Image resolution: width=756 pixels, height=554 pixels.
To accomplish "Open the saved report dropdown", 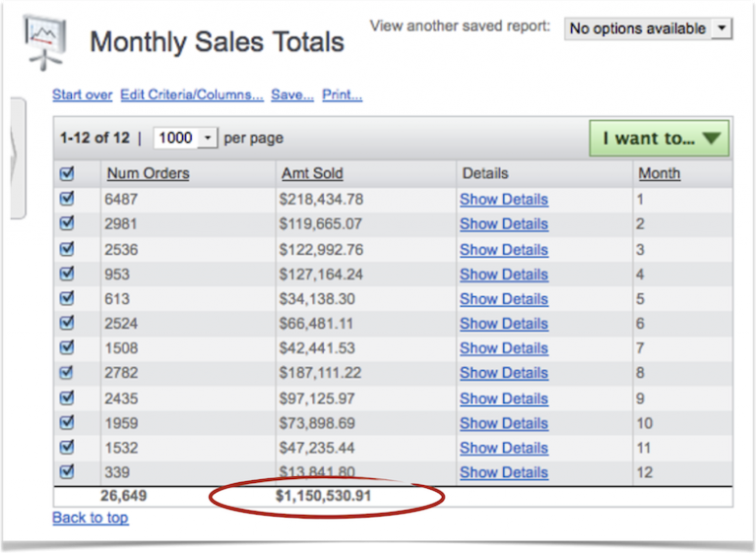I will click(x=649, y=29).
